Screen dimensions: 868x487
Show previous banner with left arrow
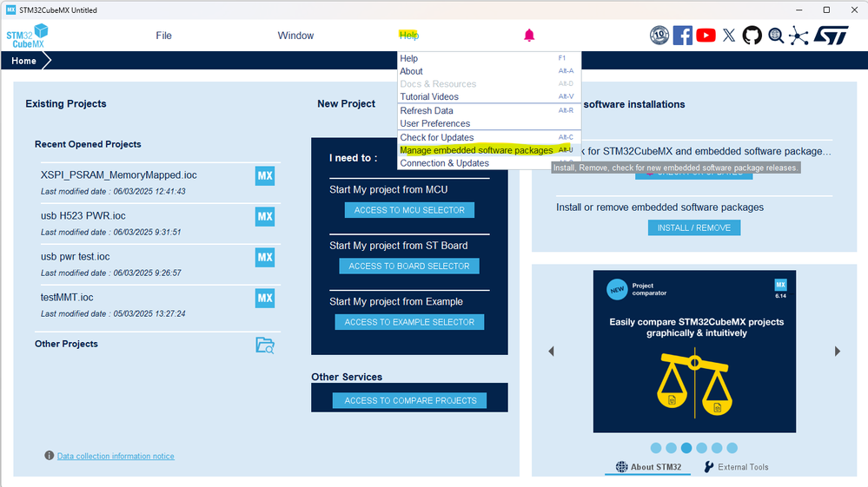[552, 352]
